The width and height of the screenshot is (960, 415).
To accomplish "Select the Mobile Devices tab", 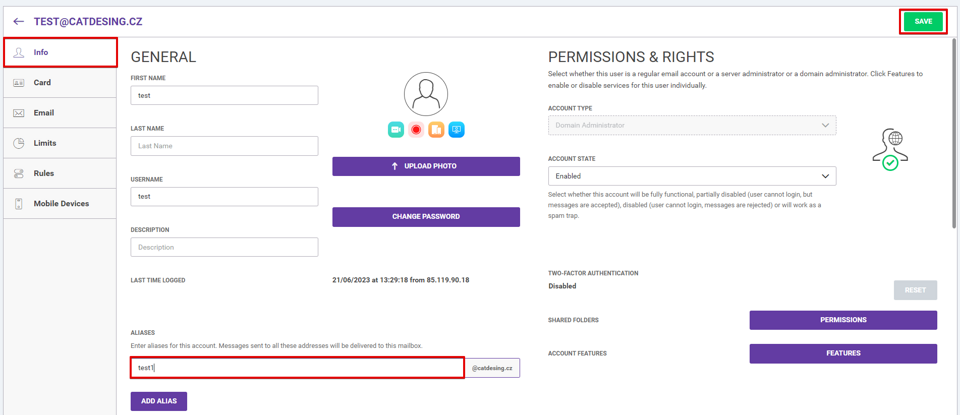I will pos(59,203).
